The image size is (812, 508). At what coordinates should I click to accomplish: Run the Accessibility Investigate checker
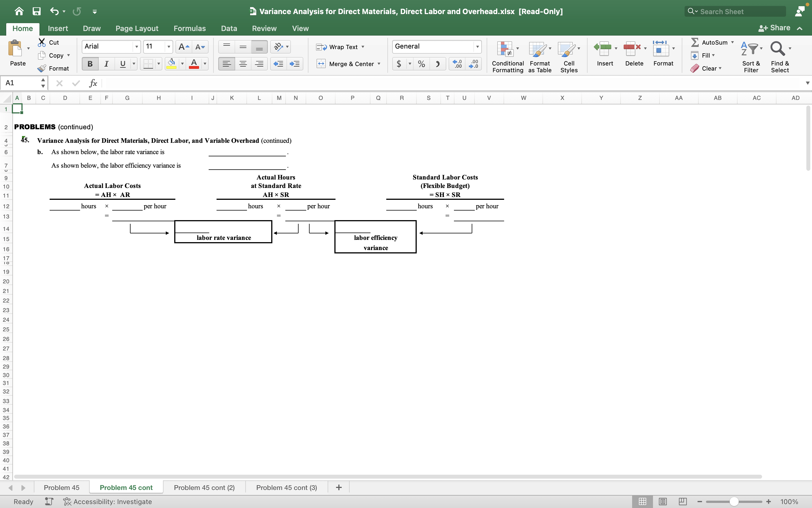107,501
